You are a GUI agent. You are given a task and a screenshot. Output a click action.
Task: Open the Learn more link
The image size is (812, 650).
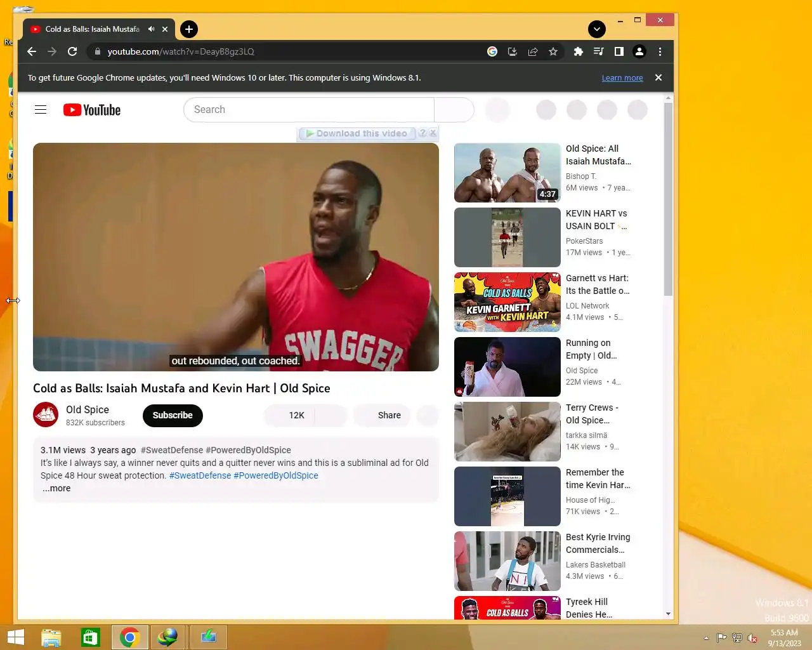click(622, 77)
